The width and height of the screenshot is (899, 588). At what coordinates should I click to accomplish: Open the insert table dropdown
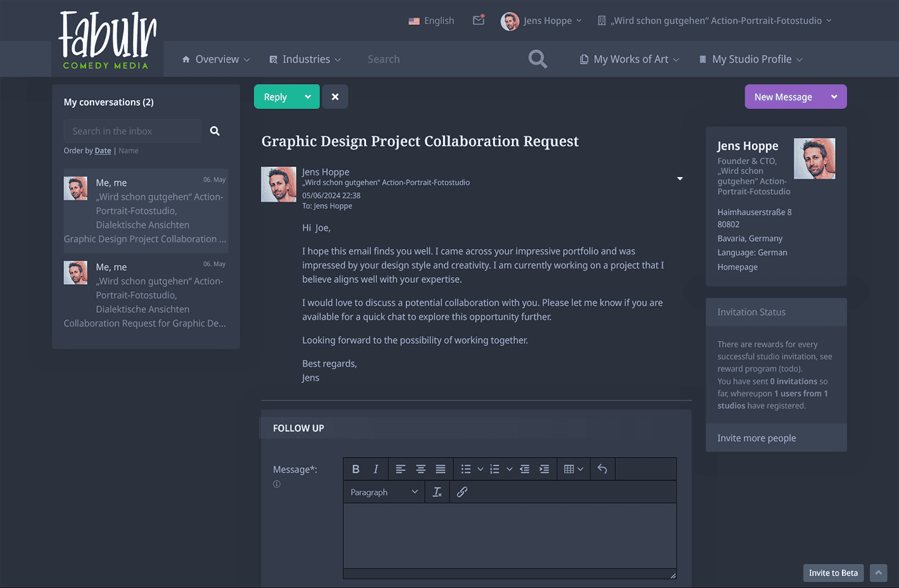tap(573, 469)
